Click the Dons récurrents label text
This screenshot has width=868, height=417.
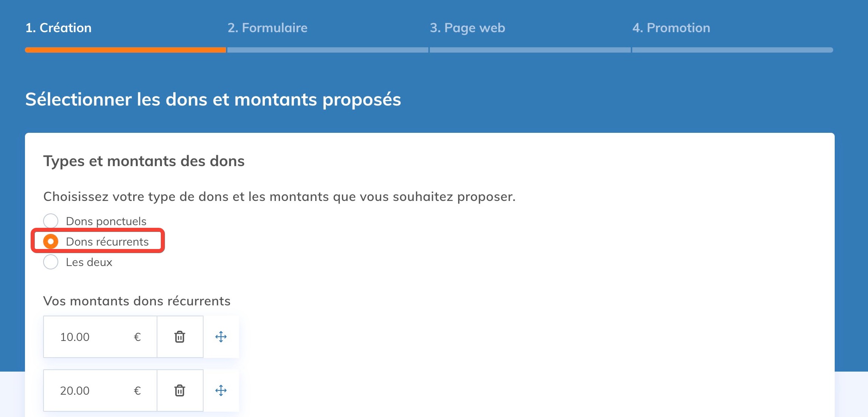[107, 241]
